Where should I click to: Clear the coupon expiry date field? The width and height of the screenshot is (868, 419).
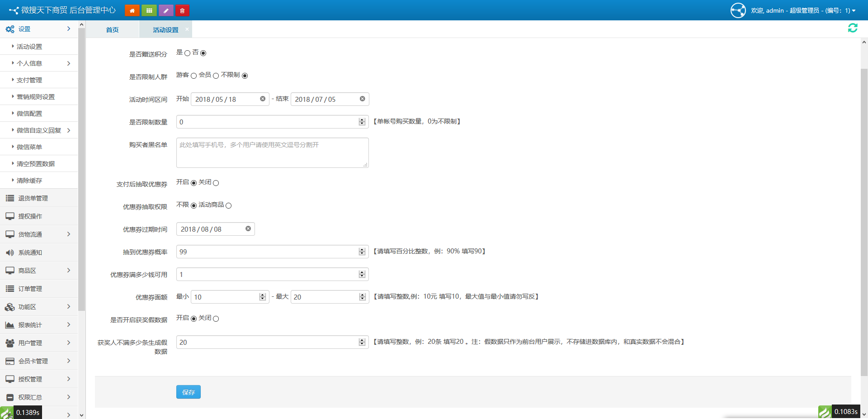[x=248, y=229]
